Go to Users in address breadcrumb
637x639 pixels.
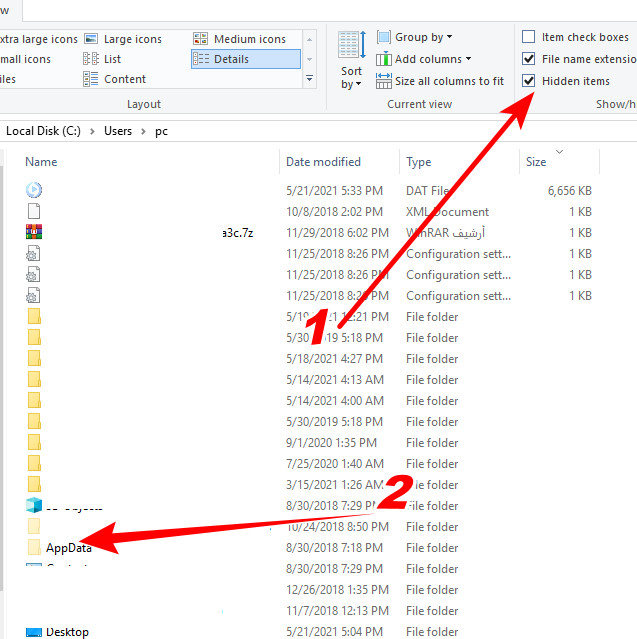[x=118, y=131]
